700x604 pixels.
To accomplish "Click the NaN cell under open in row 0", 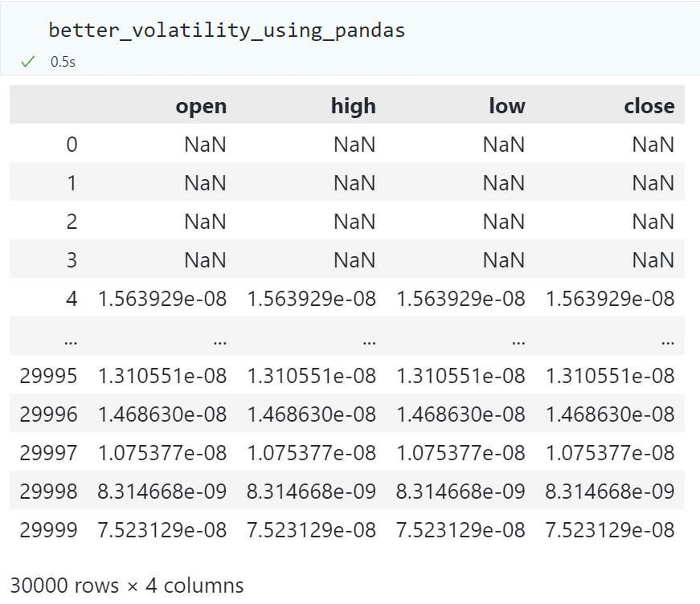I will pos(205,145).
